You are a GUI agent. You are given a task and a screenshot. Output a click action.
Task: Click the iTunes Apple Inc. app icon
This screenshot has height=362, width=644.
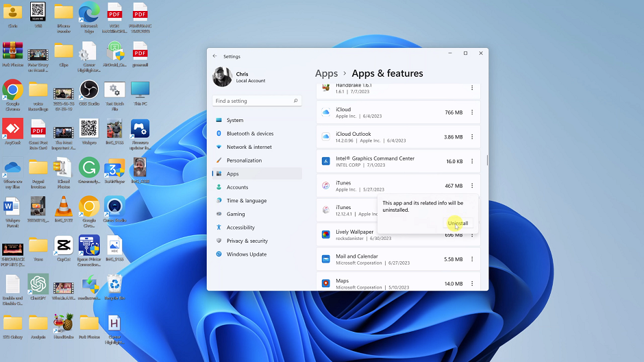tap(325, 186)
